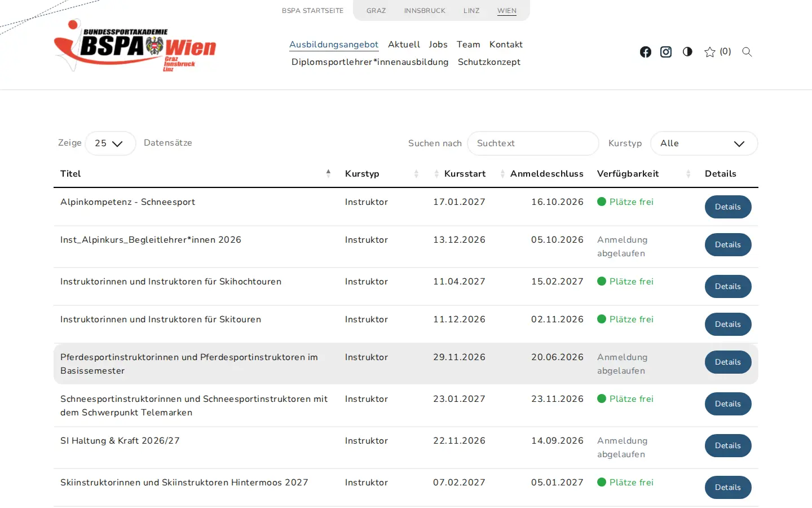Viewport: 812px width, 508px height.
Task: Show Details for Pferdesportinstruktorinnen Basissemester
Action: (x=728, y=362)
